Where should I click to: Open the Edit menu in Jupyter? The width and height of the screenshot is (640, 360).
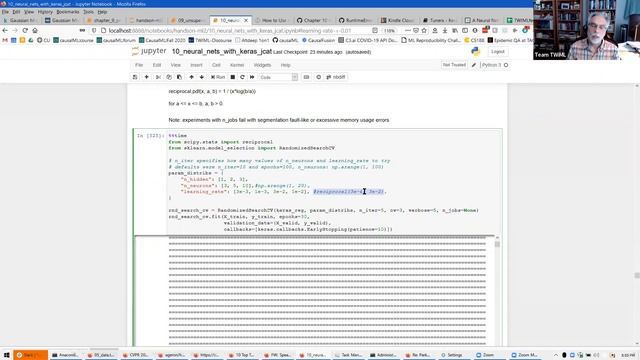coord(157,65)
